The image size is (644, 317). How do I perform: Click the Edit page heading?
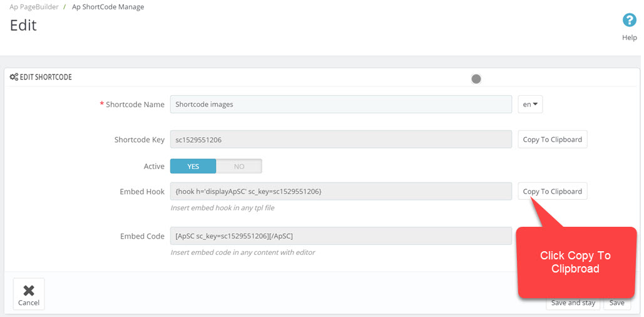[x=23, y=25]
